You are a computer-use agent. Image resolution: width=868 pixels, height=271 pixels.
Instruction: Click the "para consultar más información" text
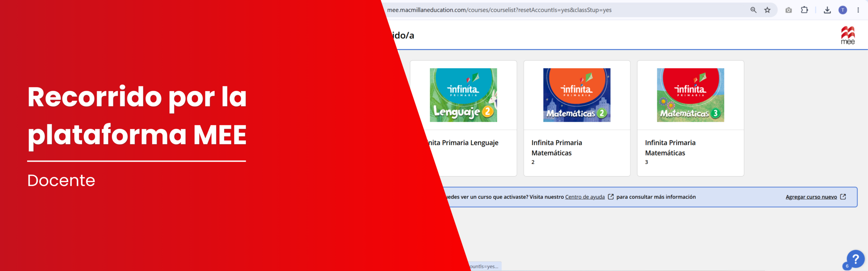tap(656, 197)
